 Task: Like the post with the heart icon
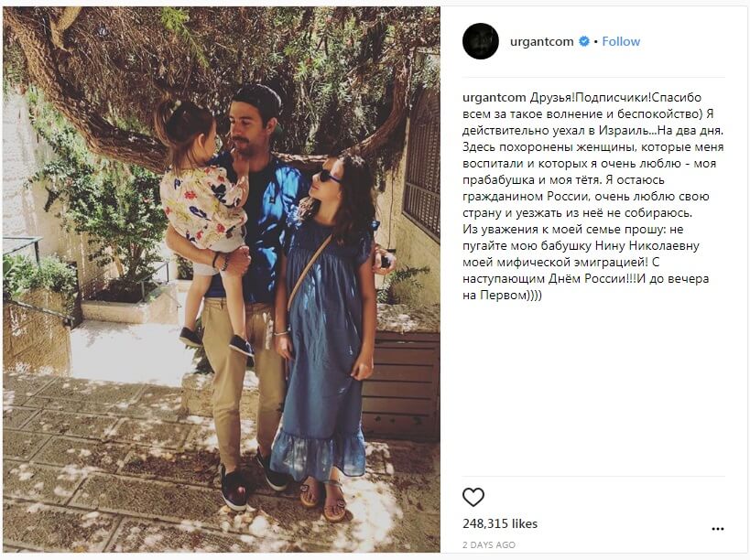(x=473, y=498)
